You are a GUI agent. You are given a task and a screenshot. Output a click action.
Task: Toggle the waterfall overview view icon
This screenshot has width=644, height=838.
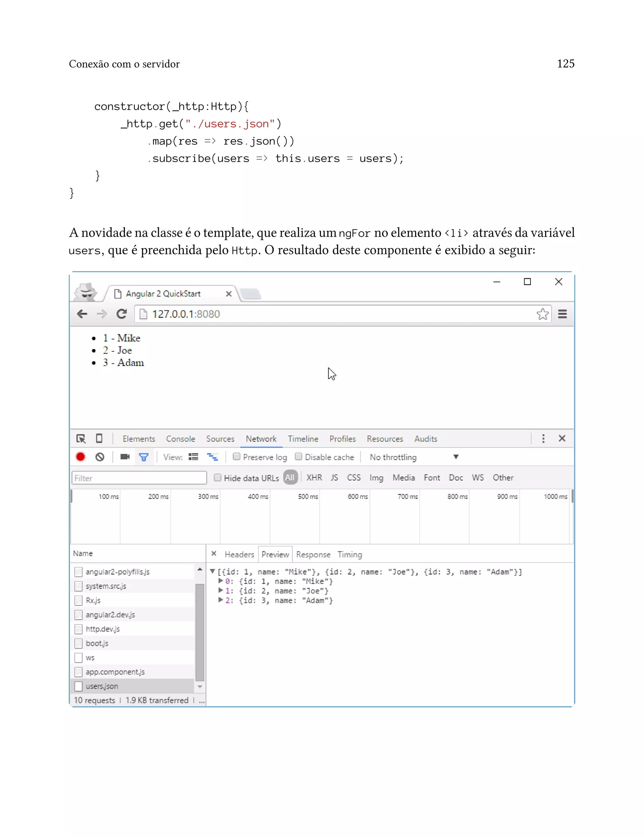click(212, 457)
